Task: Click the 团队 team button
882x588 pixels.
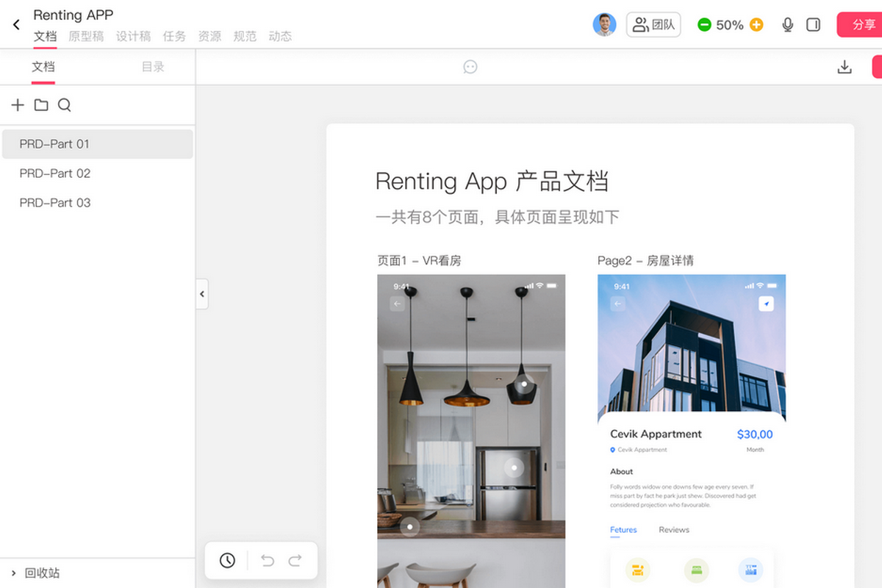Action: (x=653, y=25)
